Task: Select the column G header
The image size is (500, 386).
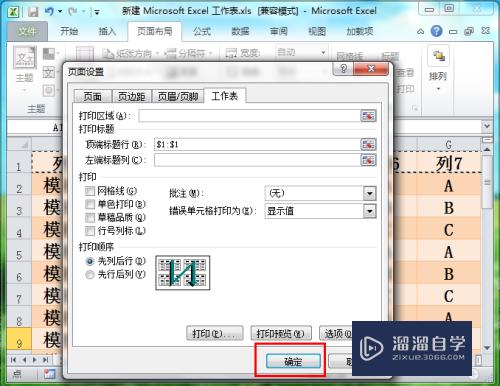Action: click(449, 144)
